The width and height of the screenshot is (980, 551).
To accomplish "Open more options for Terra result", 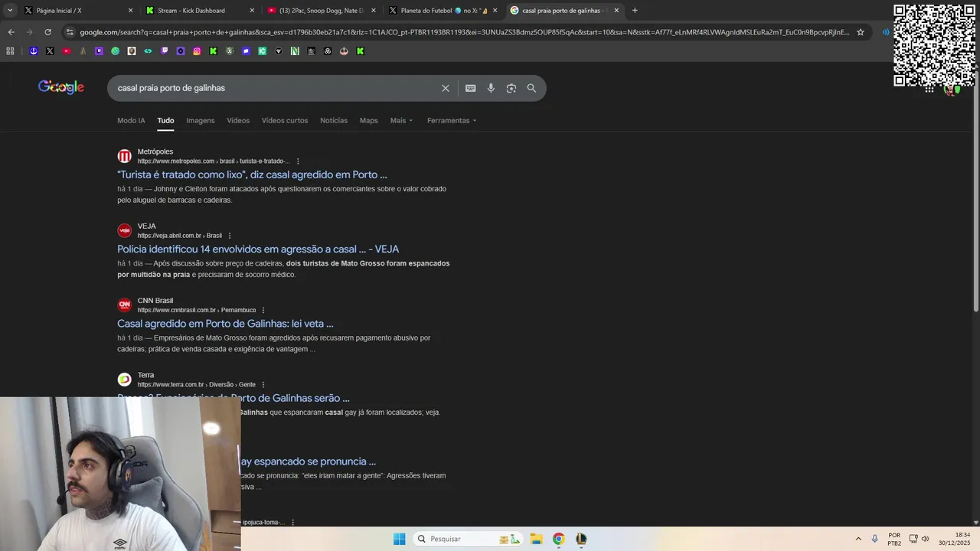I will coord(263,385).
